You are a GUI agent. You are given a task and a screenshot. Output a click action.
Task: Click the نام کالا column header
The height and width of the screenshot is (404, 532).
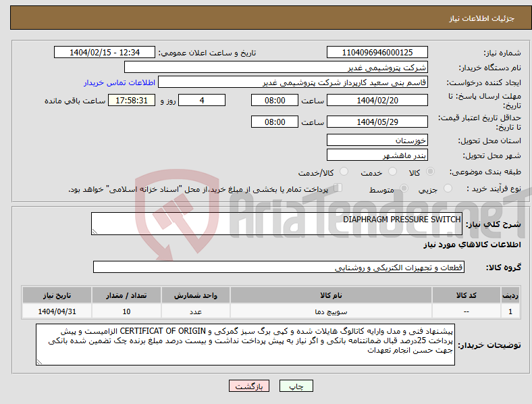331,295
